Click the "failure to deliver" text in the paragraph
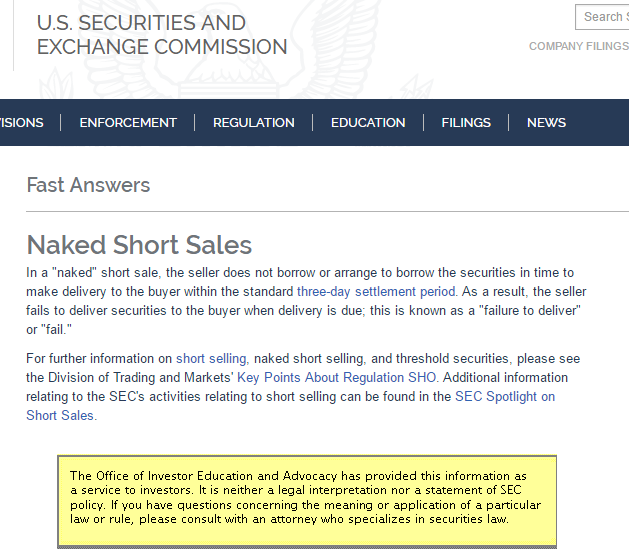 coord(528,311)
